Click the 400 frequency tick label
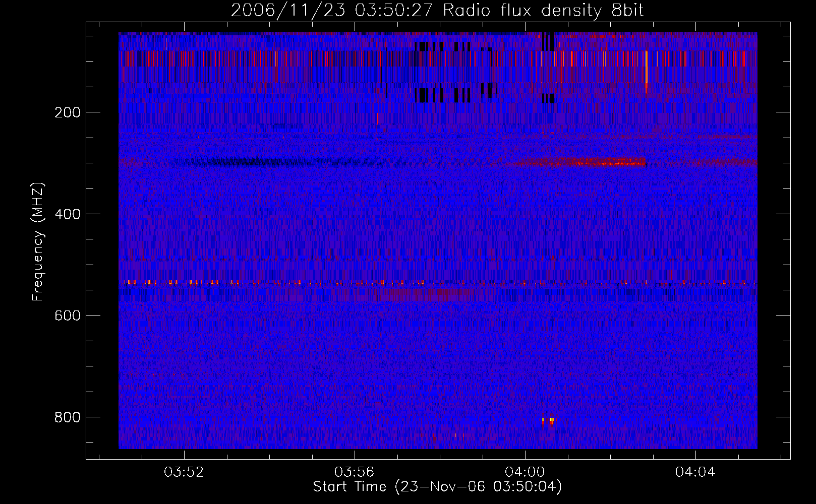This screenshot has width=816, height=504. click(x=68, y=214)
